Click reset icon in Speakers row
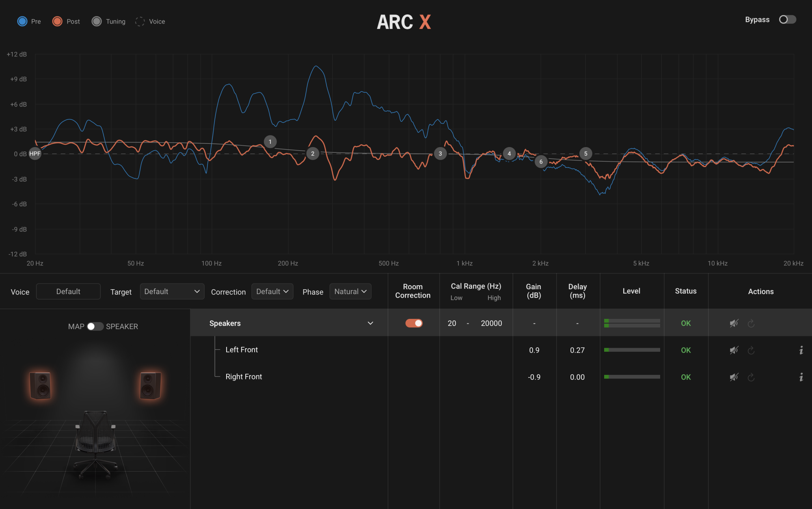This screenshot has width=812, height=509. click(x=751, y=323)
